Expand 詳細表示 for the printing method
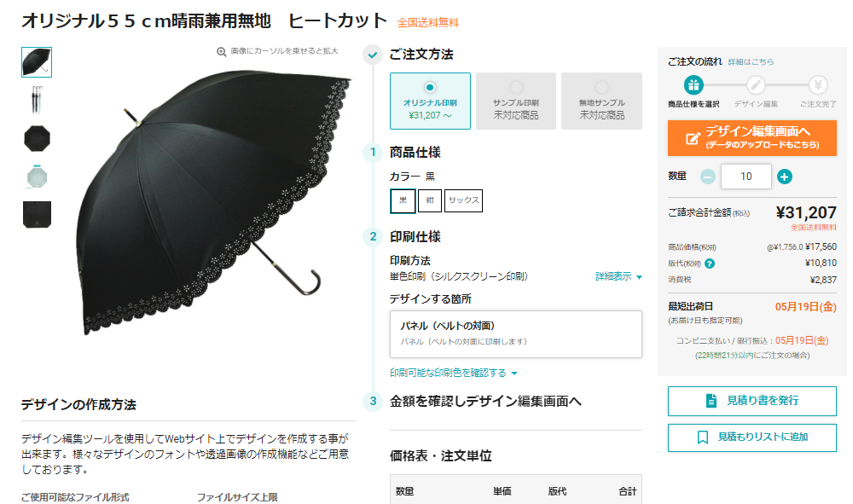853x504 pixels. coord(618,277)
